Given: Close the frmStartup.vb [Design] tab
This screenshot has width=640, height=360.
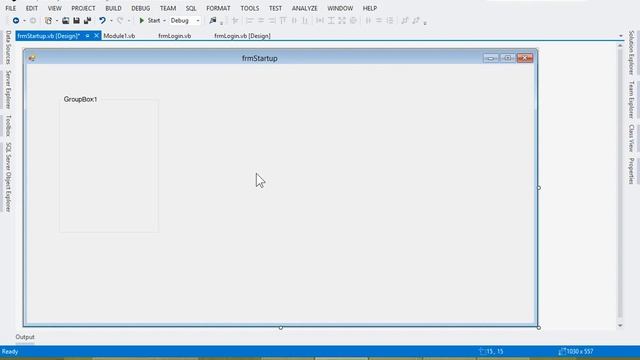Looking at the screenshot, I should click(96, 36).
